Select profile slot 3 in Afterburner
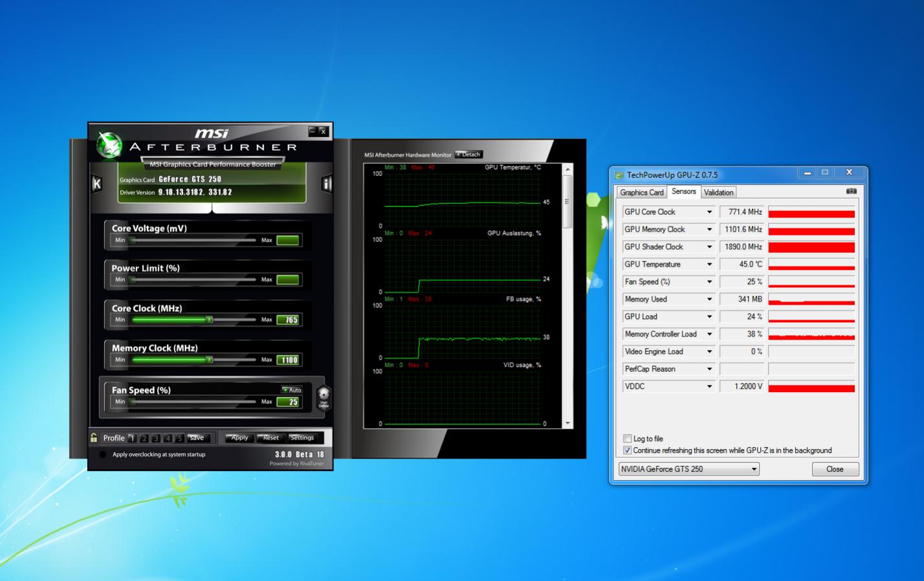The width and height of the screenshot is (924, 581). [x=156, y=438]
